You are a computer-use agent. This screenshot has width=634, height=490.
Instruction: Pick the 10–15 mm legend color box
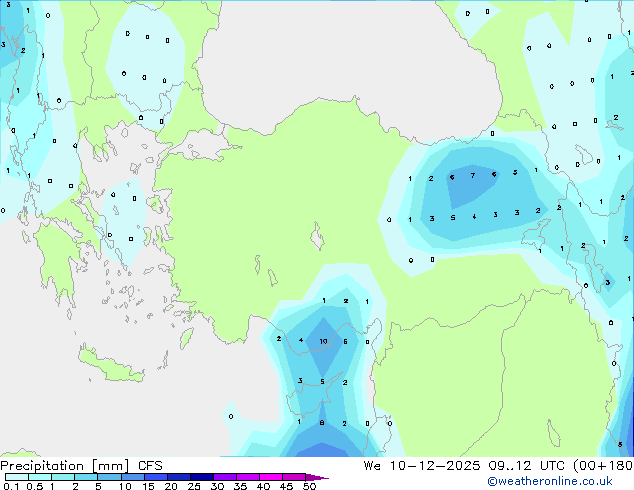click(132, 477)
